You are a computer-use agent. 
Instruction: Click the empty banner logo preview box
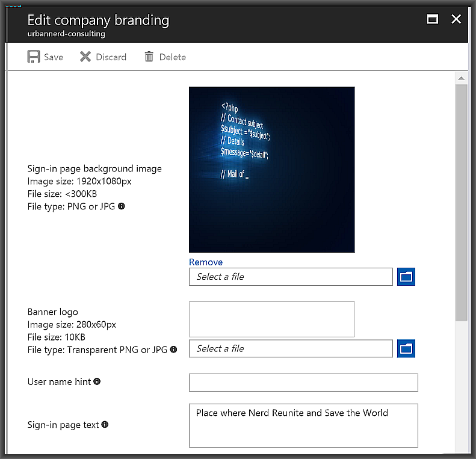[271, 319]
